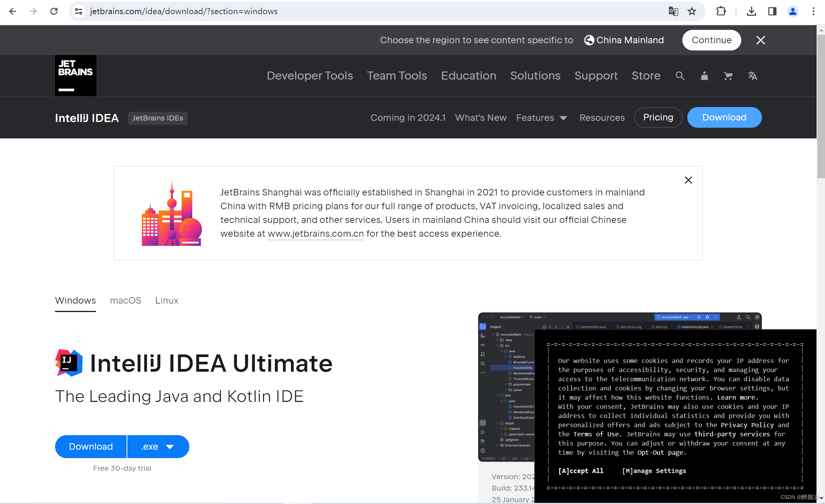Screen dimensions: 825x504
Task: Click Learn more in the cookie notice
Action: (736, 397)
